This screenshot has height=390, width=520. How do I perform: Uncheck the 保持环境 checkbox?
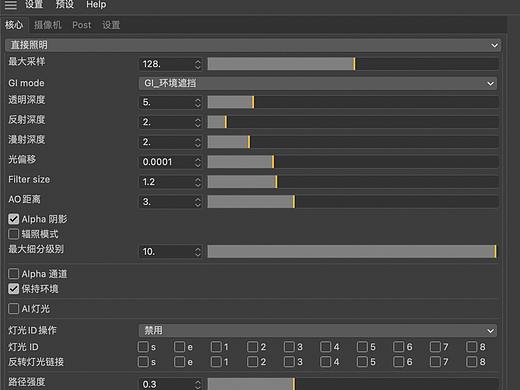point(13,289)
